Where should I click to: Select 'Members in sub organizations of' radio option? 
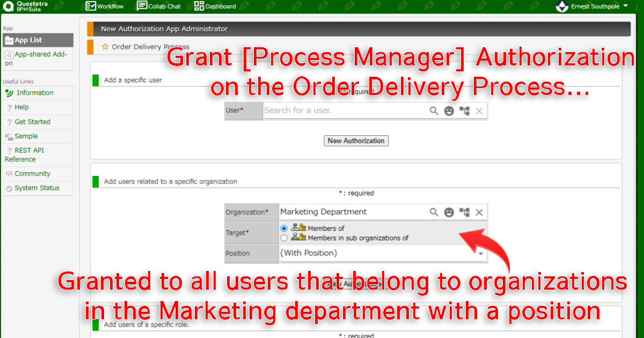284,238
